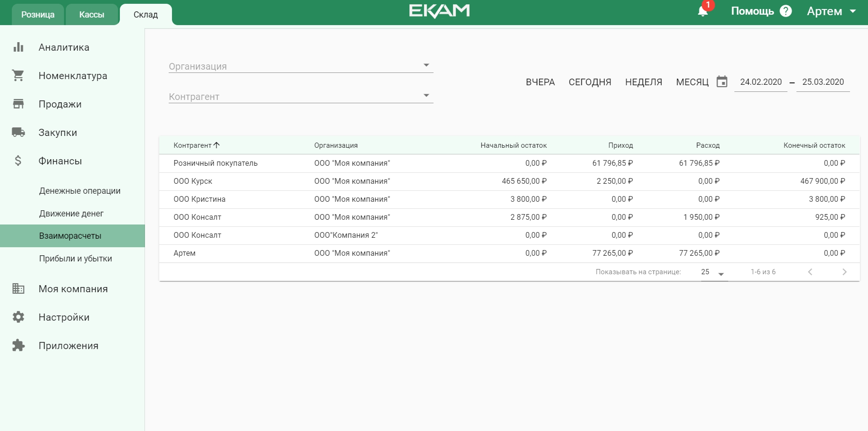Open Закупки section

pyautogui.click(x=58, y=133)
